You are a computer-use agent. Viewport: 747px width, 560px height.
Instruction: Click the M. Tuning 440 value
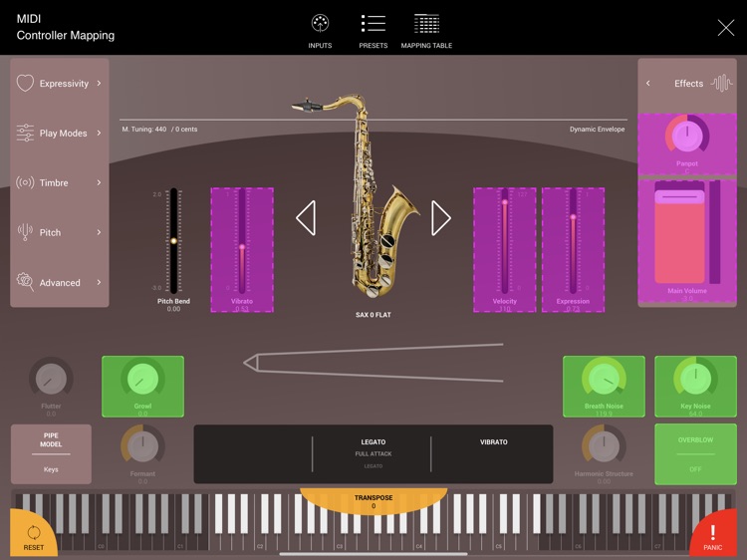[x=144, y=130]
